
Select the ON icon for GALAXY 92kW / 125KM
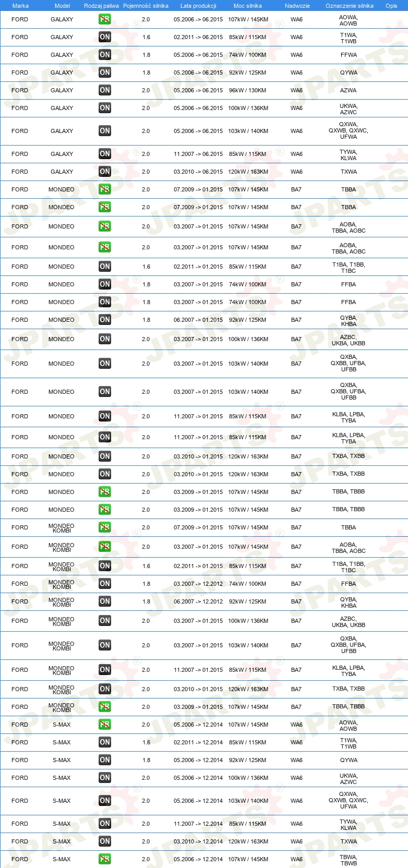105,73
